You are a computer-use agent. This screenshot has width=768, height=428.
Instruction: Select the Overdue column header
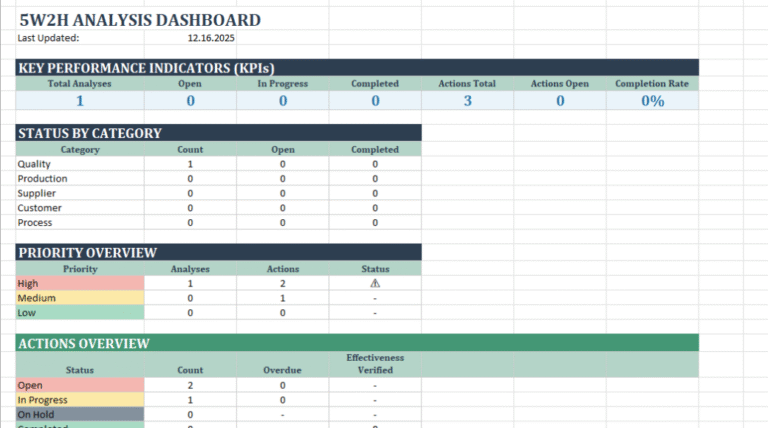(283, 364)
